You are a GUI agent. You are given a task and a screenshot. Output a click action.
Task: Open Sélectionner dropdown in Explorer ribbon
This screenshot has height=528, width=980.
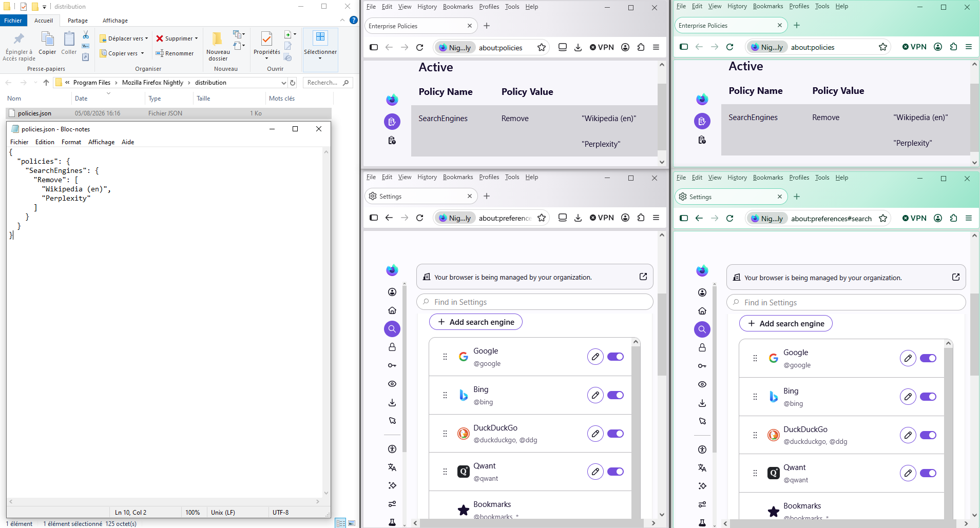click(320, 49)
